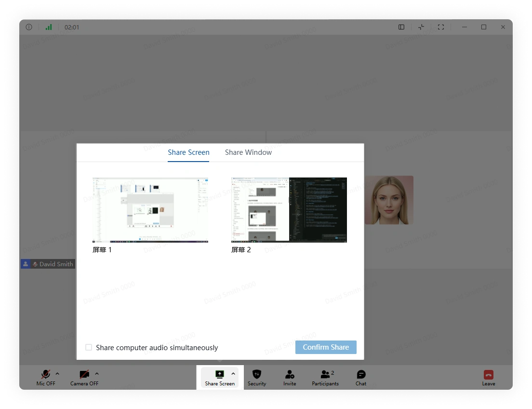This screenshot has width=532, height=409.
Task: Click the David Smith name label
Action: click(56, 264)
